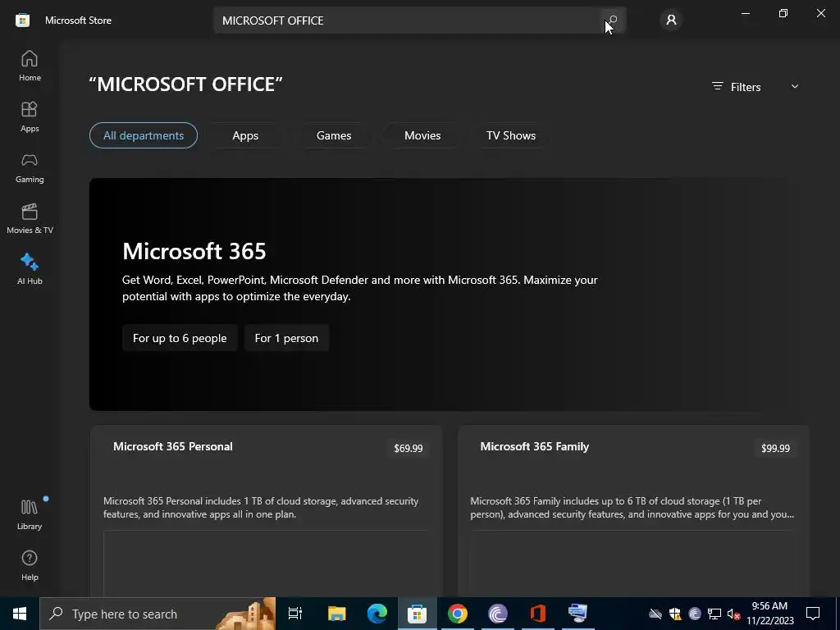
Task: Open the computer-monitor app on taskbar
Action: coord(578,614)
